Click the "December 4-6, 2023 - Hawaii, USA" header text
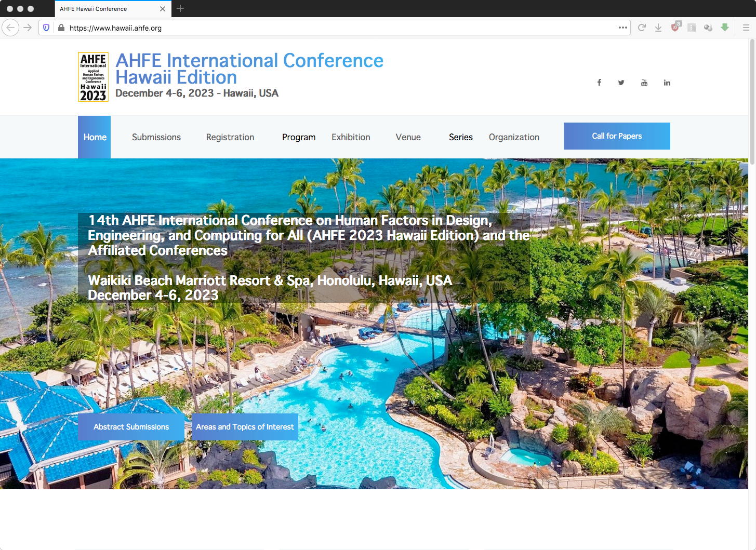The height and width of the screenshot is (550, 756). pos(197,93)
